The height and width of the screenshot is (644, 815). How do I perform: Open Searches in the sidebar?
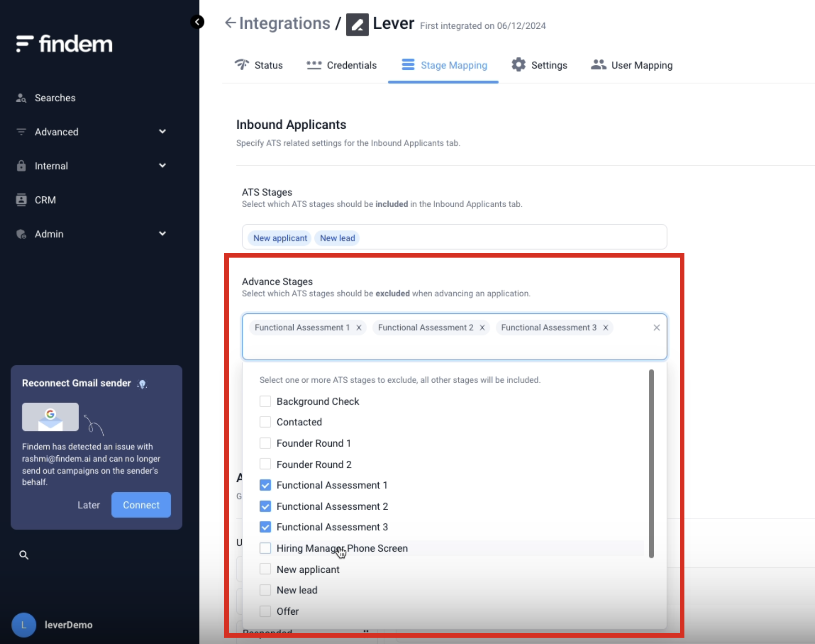pos(55,98)
